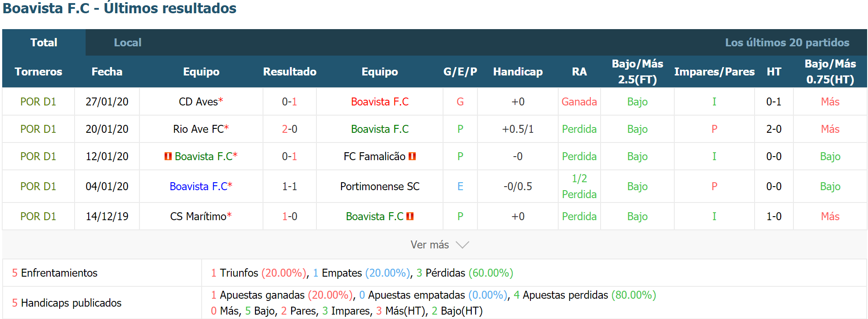868x319 pixels.
Task: Click the Ver más text button
Action: [429, 245]
